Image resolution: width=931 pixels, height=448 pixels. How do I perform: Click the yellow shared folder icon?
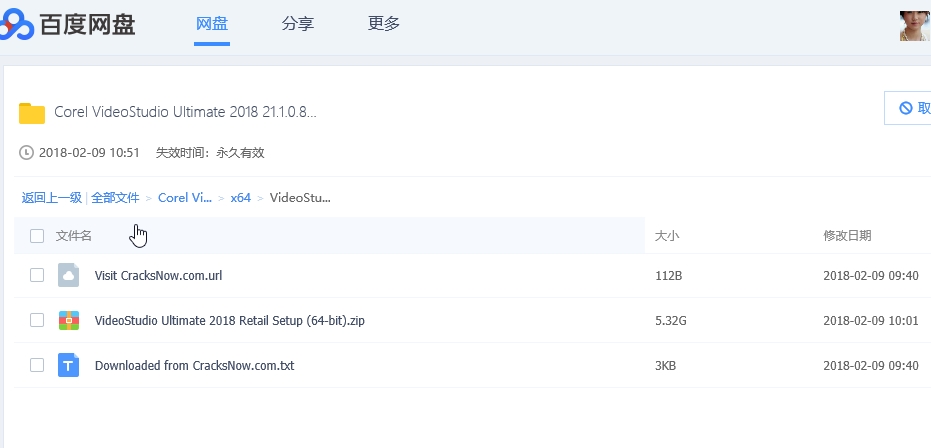click(x=32, y=113)
